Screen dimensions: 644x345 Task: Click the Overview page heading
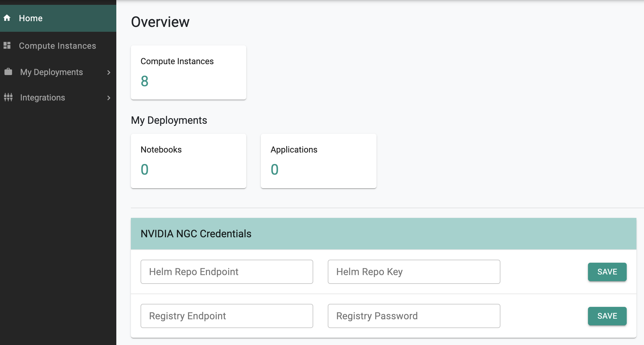point(160,22)
